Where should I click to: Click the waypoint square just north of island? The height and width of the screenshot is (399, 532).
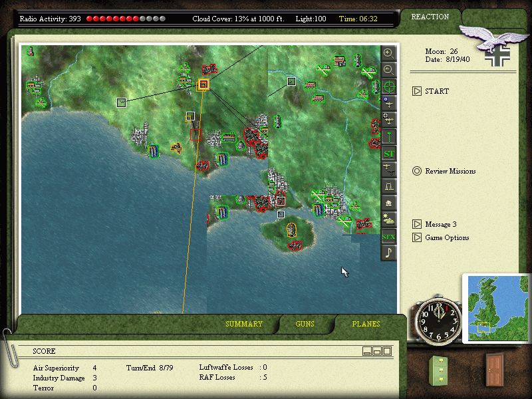pos(281,214)
